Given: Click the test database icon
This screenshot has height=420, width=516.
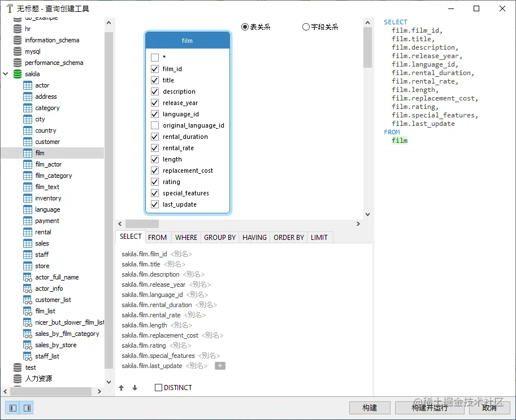Looking at the screenshot, I should click(x=18, y=368).
